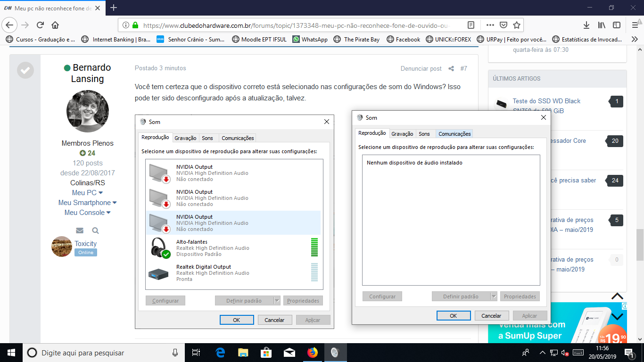The width and height of the screenshot is (644, 362).
Task: Expand the Meu Console dropdown
Action: click(x=88, y=213)
